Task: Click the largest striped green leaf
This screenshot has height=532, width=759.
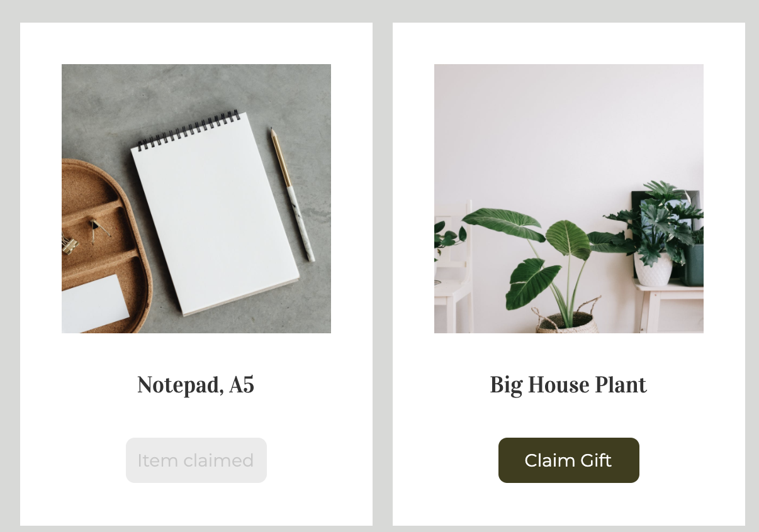Action: (503, 224)
